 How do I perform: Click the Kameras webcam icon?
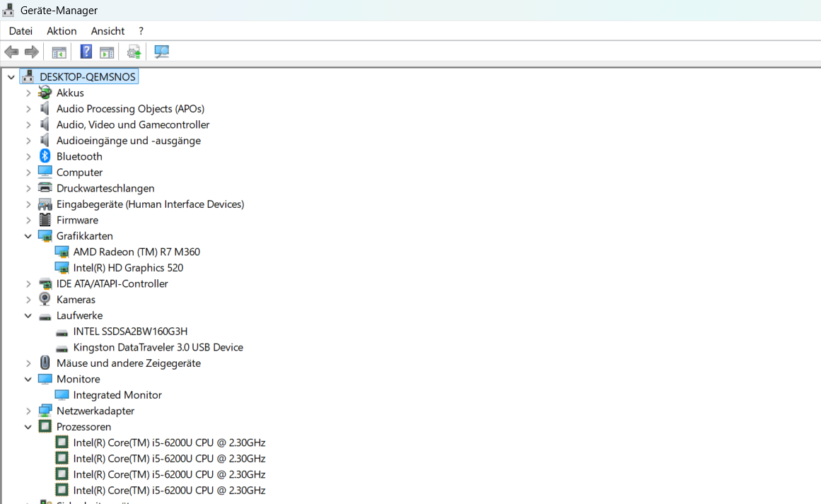pos(45,300)
